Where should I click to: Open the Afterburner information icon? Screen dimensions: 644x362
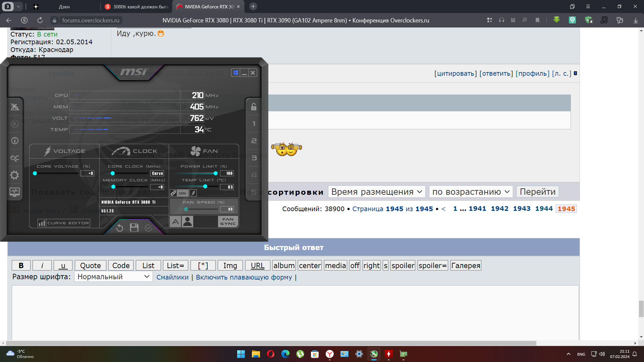coord(14,141)
